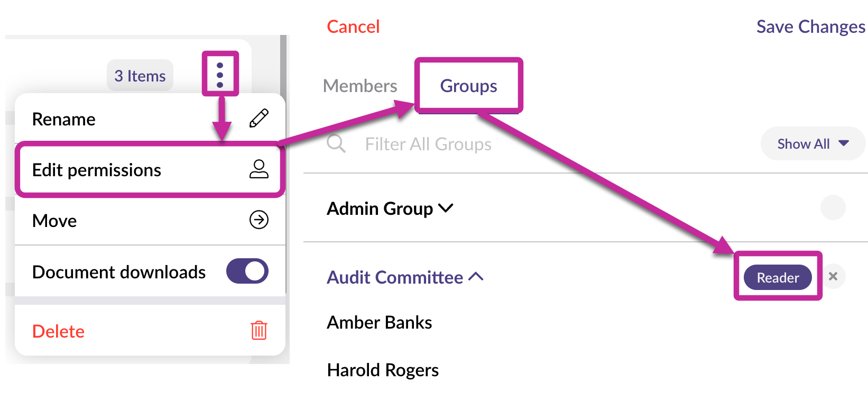
Task: Collapse the Audit Committee group
Action: tap(476, 277)
